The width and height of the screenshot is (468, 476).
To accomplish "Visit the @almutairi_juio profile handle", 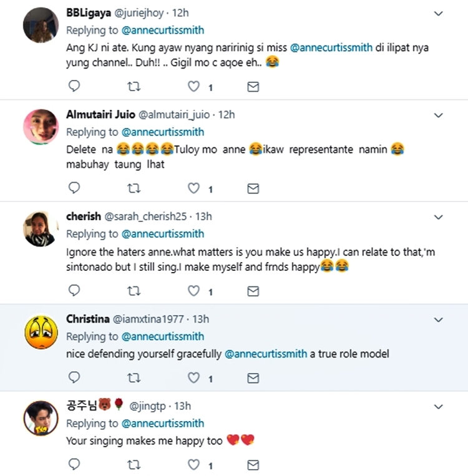I will point(174,115).
